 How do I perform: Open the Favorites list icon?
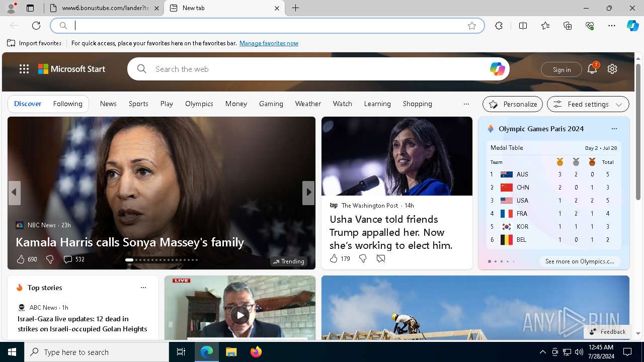pyautogui.click(x=545, y=26)
